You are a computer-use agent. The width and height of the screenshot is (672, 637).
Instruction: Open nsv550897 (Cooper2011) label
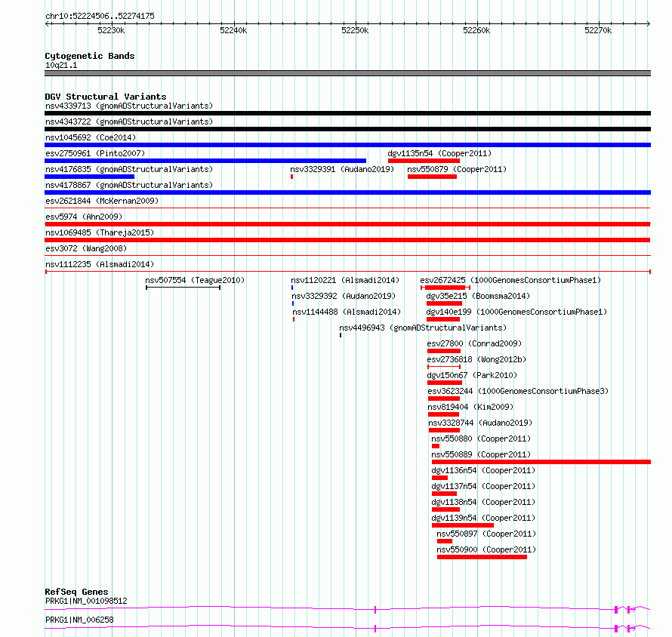point(486,534)
